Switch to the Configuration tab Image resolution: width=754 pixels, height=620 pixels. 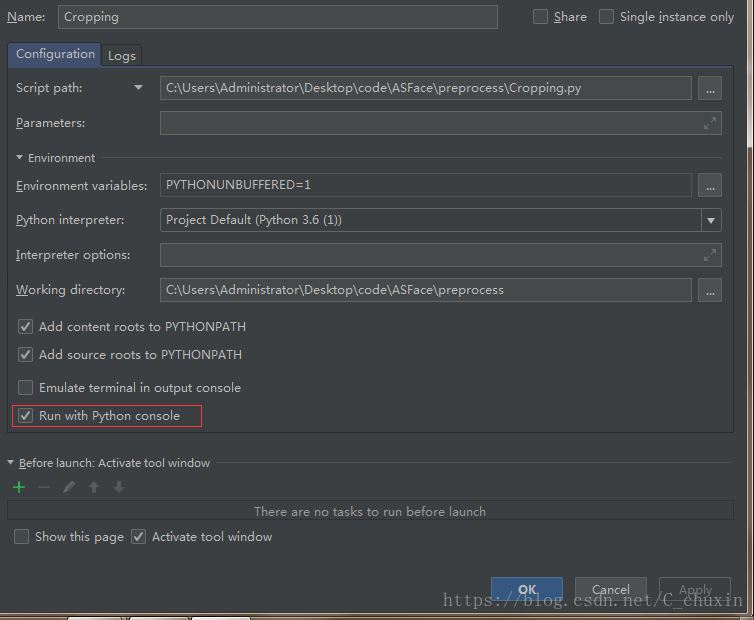pyautogui.click(x=55, y=54)
